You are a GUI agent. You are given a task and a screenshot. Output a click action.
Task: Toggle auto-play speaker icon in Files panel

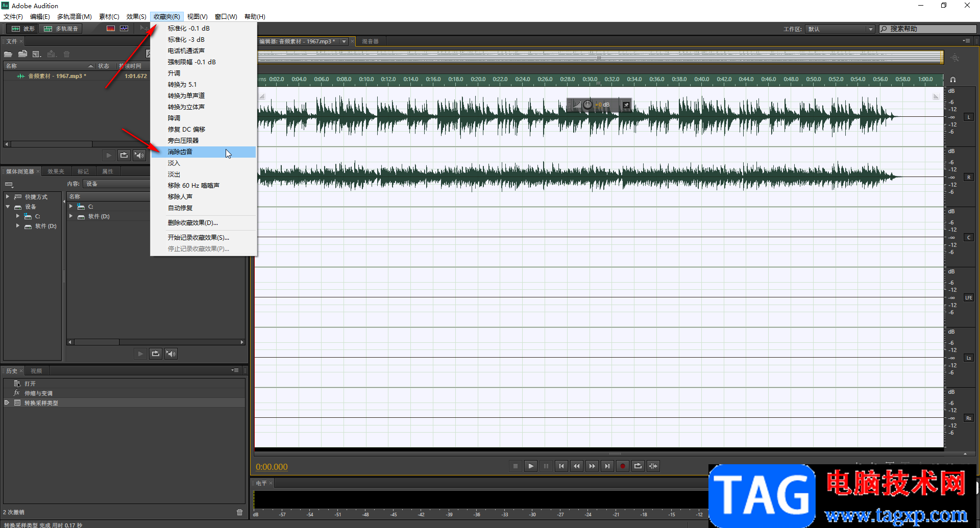[x=139, y=155]
